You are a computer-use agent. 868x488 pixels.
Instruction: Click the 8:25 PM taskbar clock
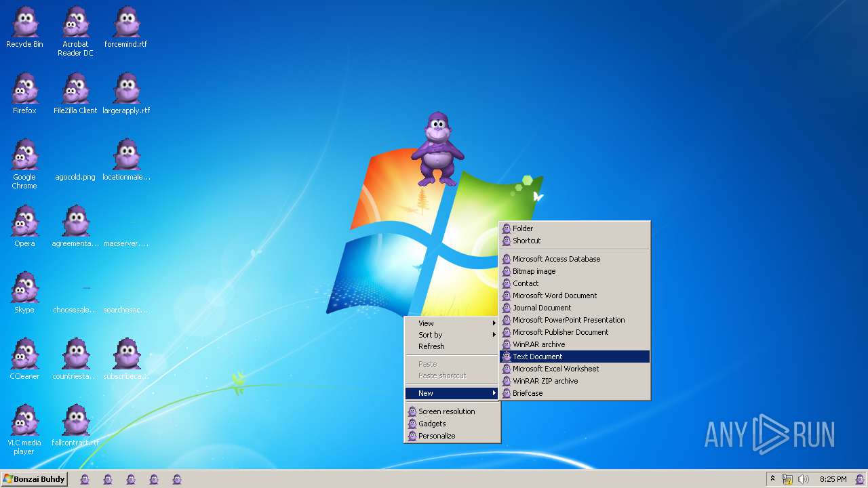click(833, 479)
